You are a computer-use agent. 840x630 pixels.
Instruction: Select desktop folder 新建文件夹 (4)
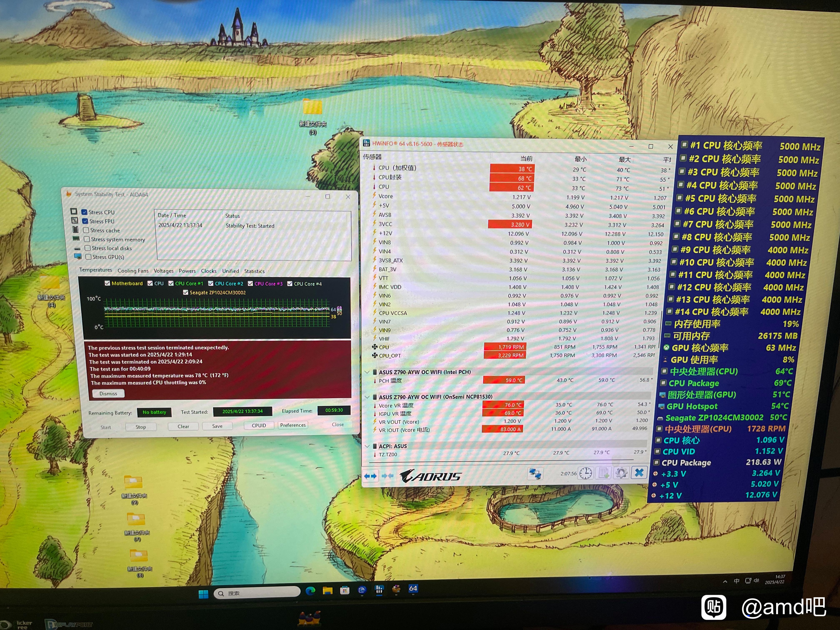tap(51, 292)
